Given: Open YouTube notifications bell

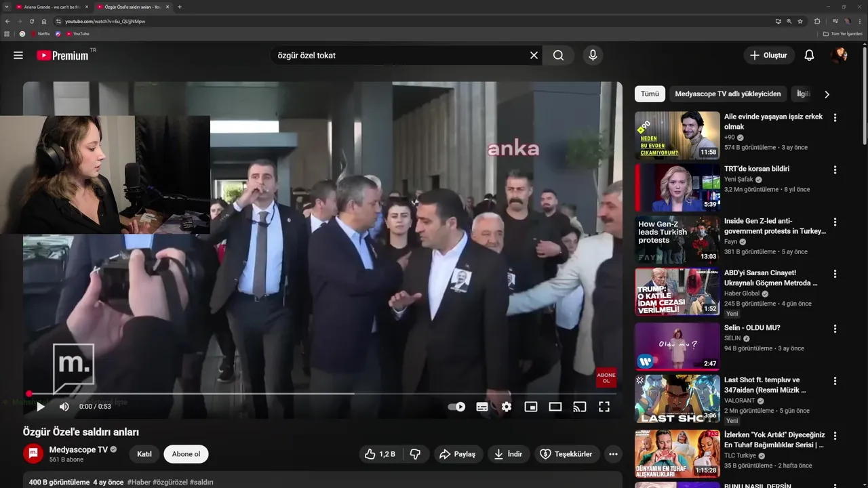Looking at the screenshot, I should (x=809, y=56).
